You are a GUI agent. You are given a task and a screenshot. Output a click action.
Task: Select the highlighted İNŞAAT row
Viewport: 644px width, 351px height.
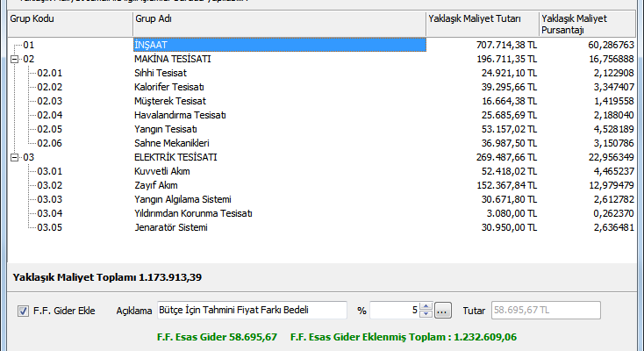pos(279,45)
